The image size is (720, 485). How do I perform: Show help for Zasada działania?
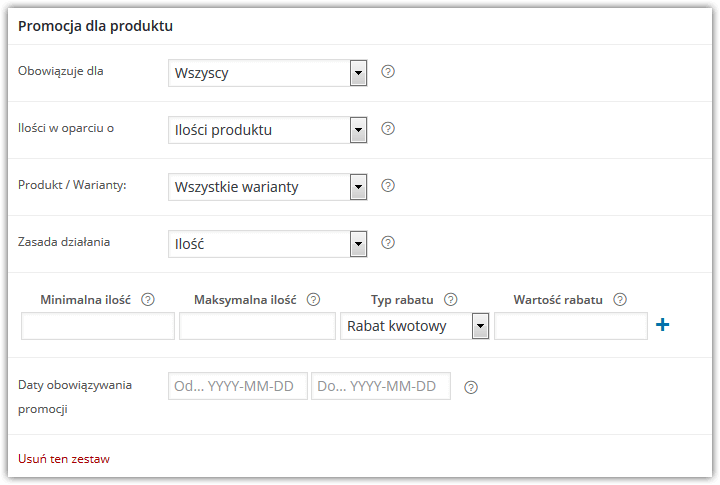[388, 242]
